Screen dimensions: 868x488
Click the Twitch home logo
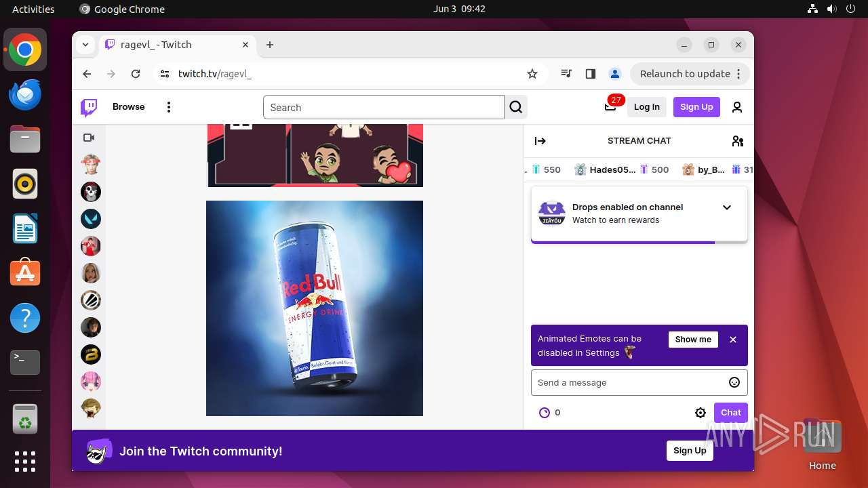[89, 107]
